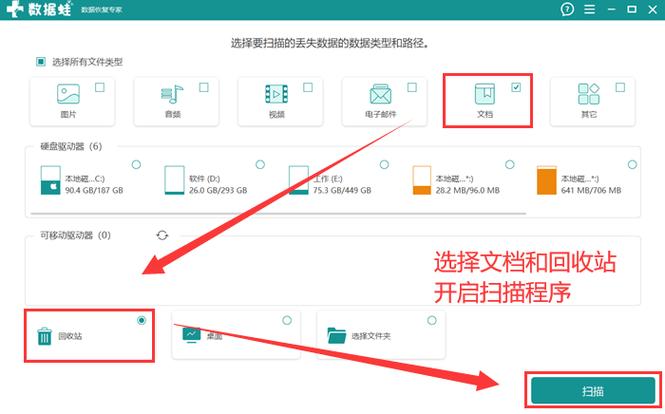665x414 pixels.
Task: Click the 文档 document type icon
Action: pos(485,94)
